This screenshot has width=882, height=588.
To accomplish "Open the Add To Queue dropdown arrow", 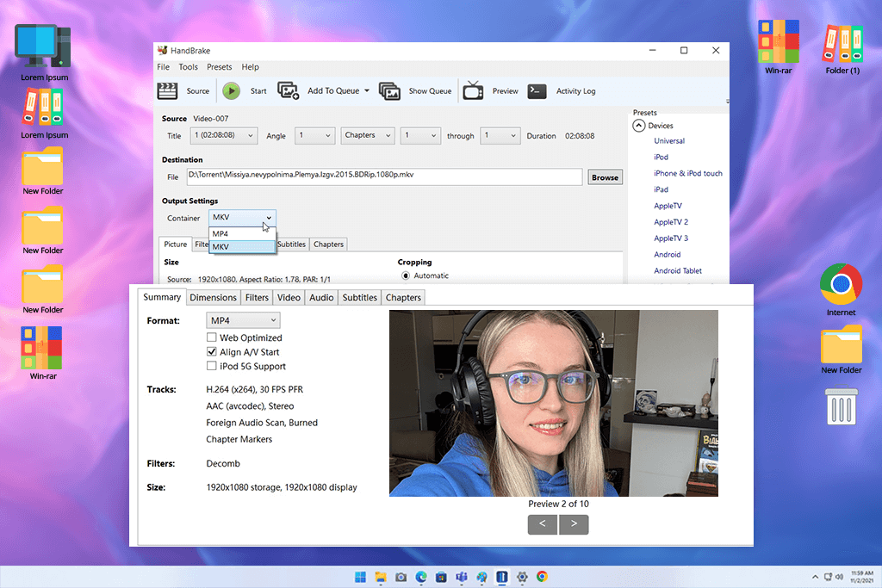I will [367, 90].
